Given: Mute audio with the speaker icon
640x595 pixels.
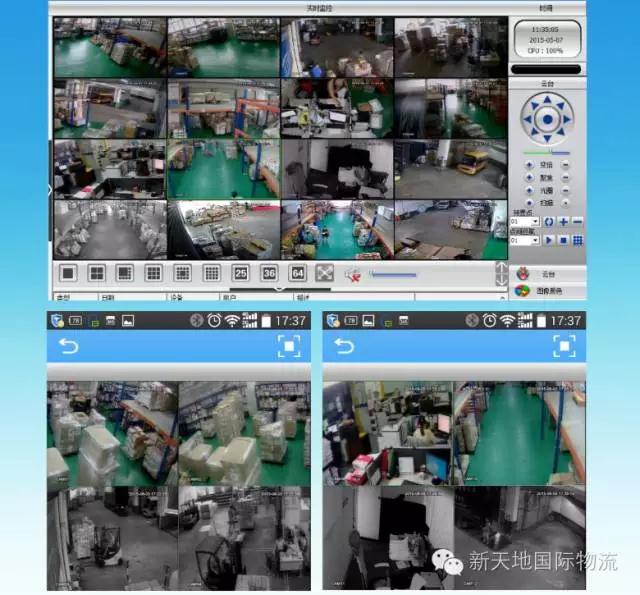Looking at the screenshot, I should [352, 273].
